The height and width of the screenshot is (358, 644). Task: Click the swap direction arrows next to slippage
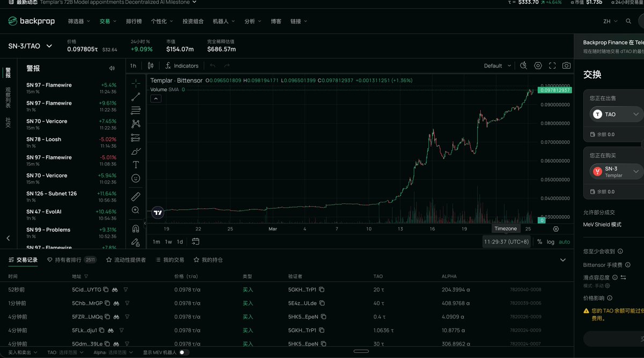tap(623, 277)
